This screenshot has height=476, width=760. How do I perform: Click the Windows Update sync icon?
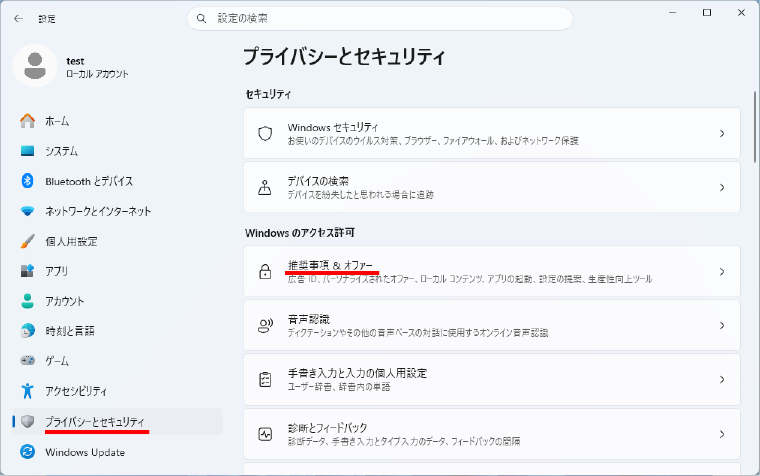coord(28,452)
